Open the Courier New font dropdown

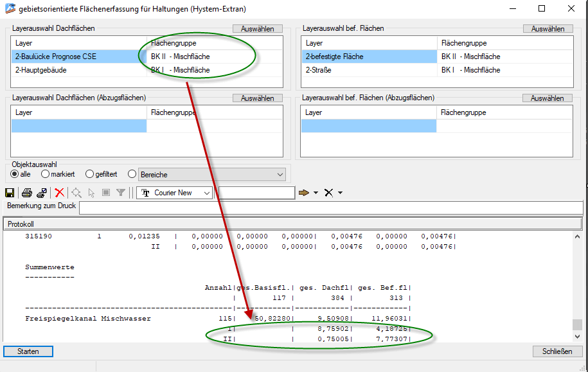point(206,193)
